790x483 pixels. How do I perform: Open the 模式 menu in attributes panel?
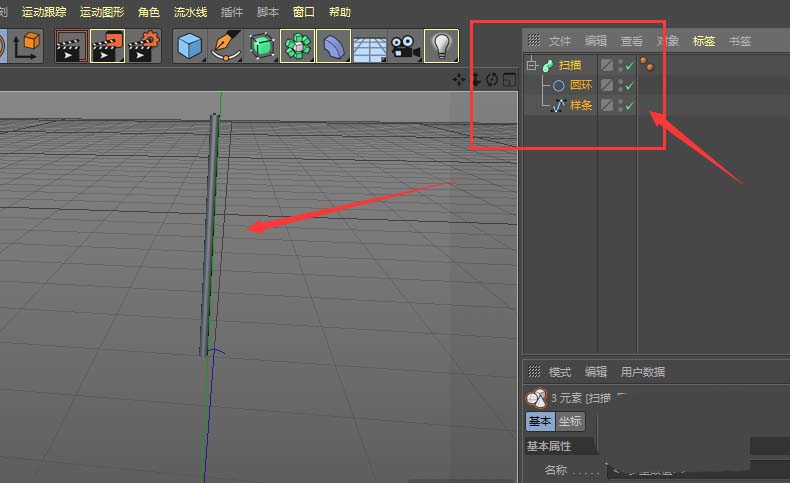click(x=559, y=372)
